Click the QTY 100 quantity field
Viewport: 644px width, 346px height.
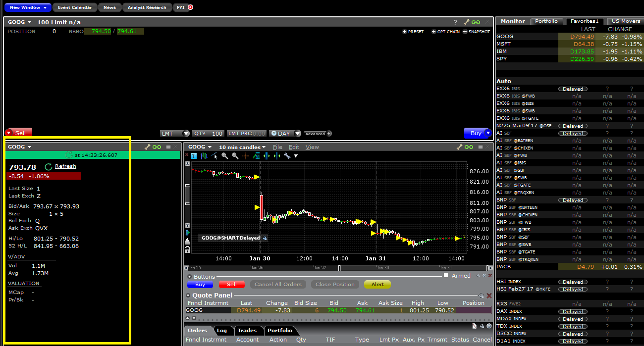(x=208, y=134)
